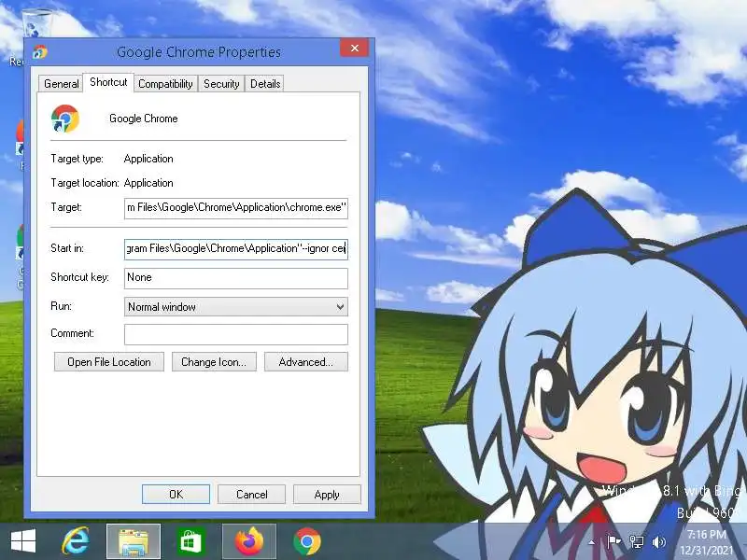
Task: Click the Apply button
Action: pos(327,495)
